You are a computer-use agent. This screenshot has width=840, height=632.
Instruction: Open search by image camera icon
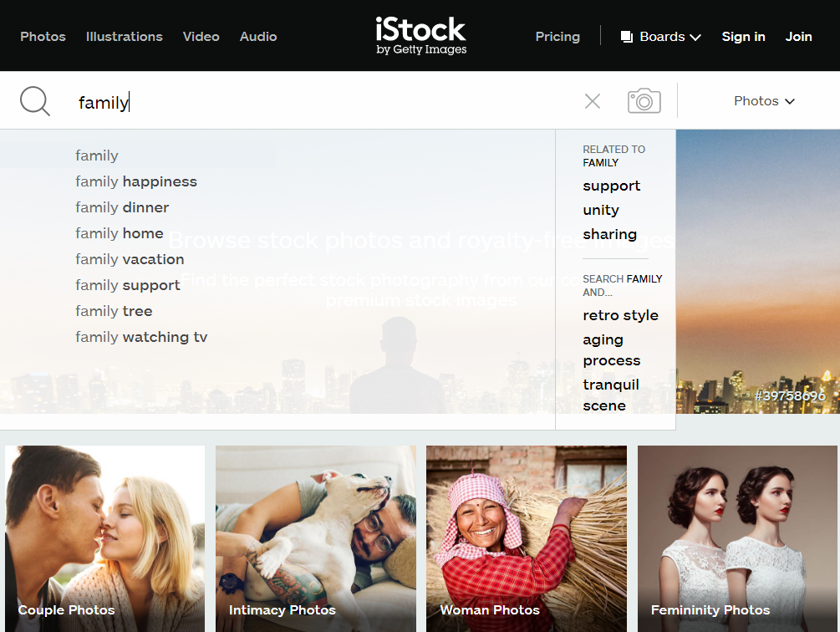pyautogui.click(x=644, y=100)
